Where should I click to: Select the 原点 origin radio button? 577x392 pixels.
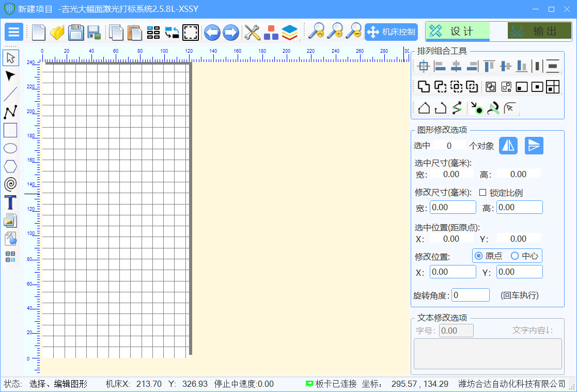pyautogui.click(x=479, y=256)
